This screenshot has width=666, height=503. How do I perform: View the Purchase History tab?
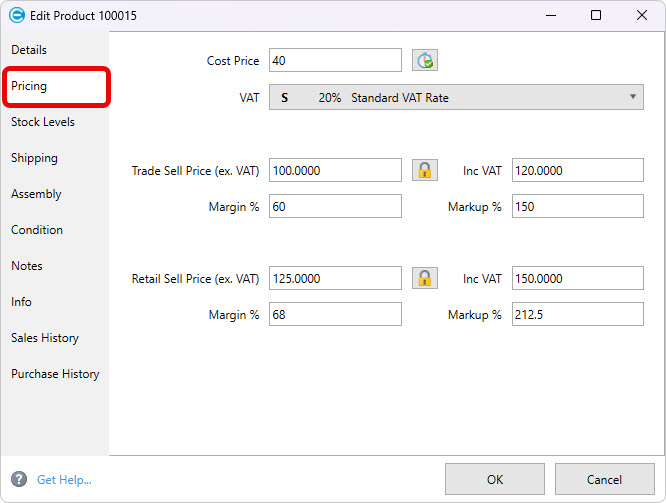[x=55, y=374]
